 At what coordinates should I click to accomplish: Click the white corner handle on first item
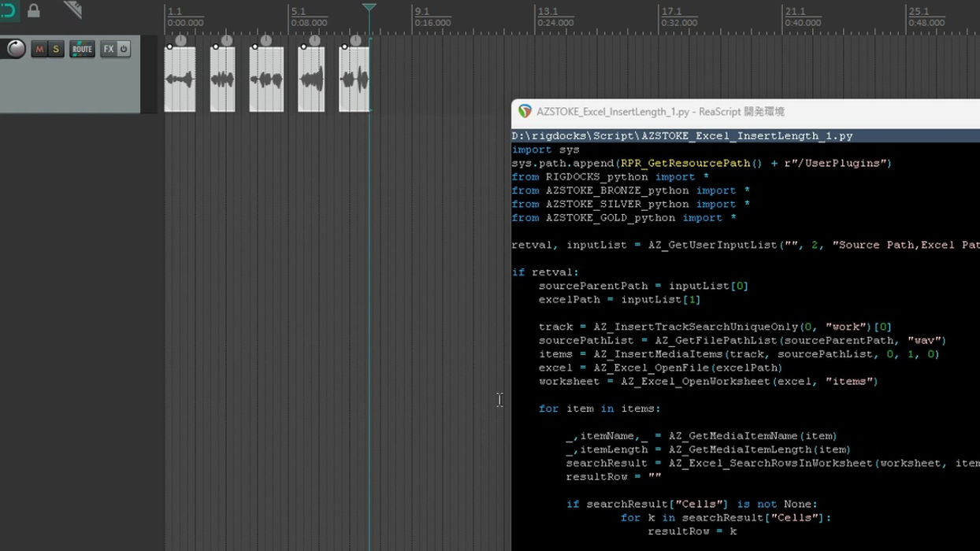[x=169, y=47]
